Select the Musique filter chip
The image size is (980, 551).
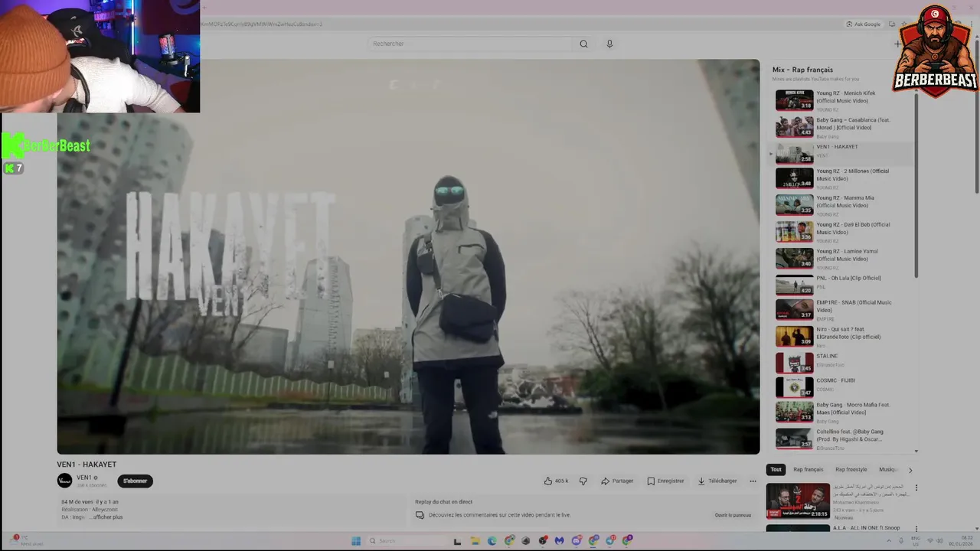point(888,469)
